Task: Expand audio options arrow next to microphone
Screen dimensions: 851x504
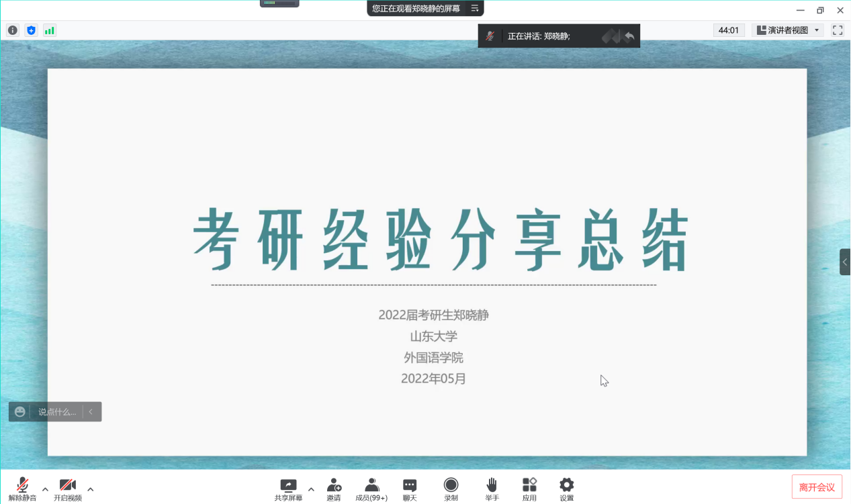Action: tap(45, 489)
